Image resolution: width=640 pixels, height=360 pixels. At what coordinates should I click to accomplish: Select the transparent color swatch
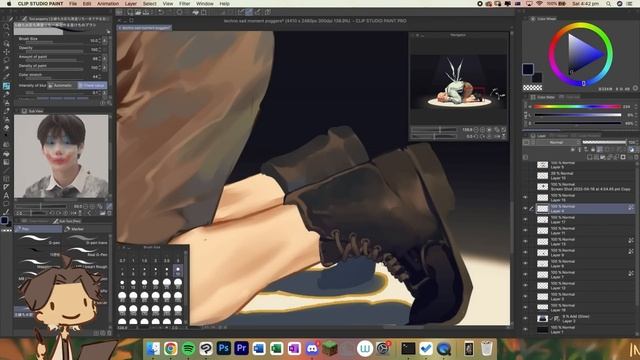[x=533, y=88]
